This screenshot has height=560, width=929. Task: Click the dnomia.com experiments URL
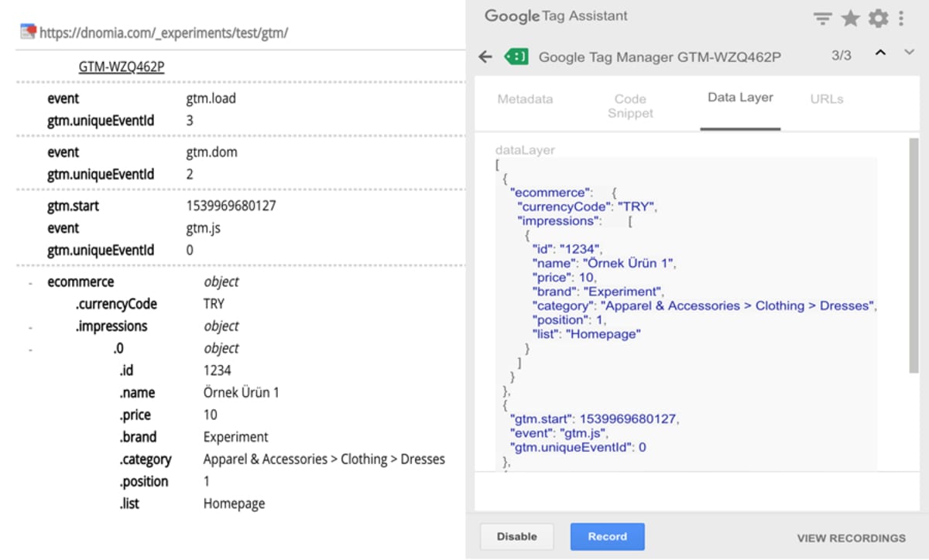[x=164, y=32]
